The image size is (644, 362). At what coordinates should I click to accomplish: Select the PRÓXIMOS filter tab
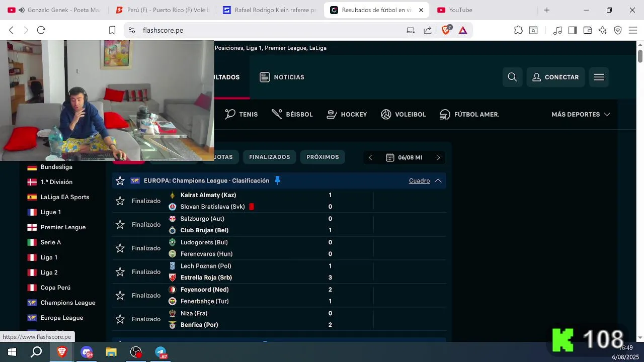323,157
